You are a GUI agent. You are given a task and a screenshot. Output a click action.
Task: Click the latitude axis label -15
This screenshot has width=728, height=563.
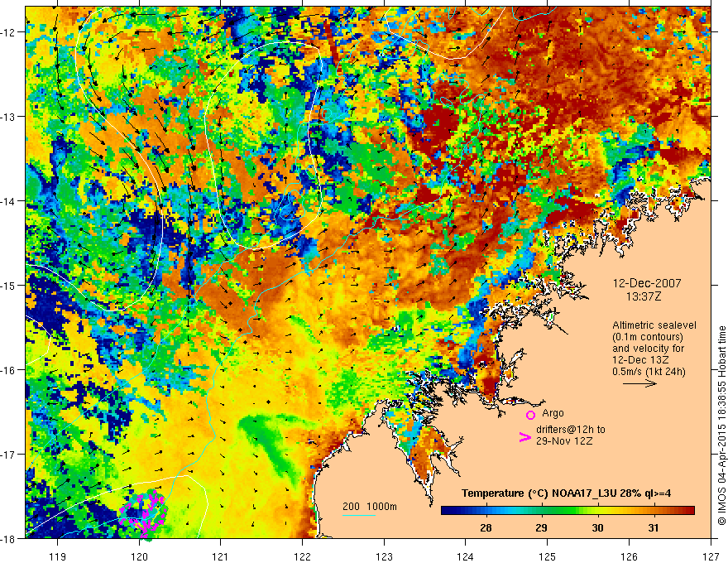8,285
